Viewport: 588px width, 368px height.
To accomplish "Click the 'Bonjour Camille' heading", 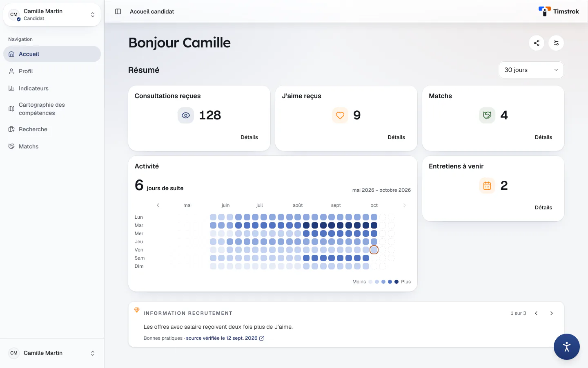I will tap(180, 43).
